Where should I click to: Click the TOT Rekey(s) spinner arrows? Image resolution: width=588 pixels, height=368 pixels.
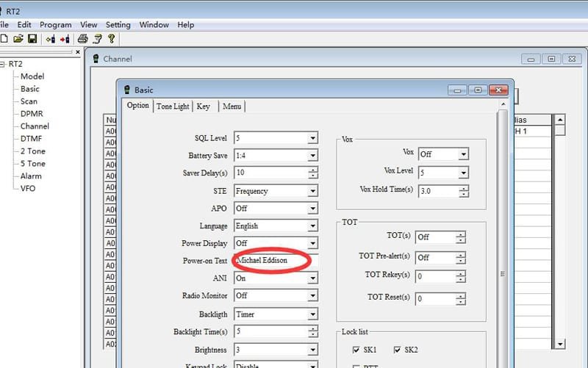[x=461, y=277]
